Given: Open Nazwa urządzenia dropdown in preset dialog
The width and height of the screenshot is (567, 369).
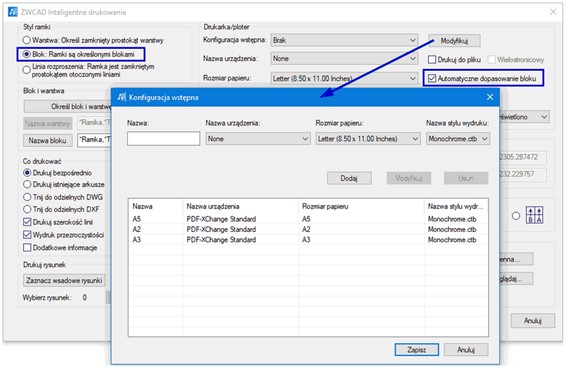Looking at the screenshot, I should click(x=258, y=139).
